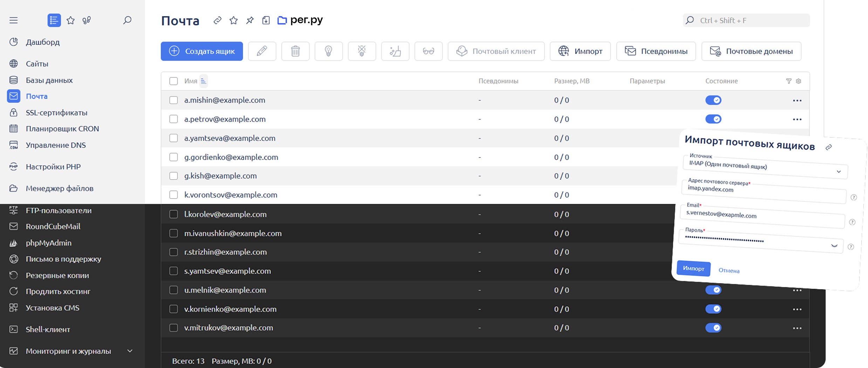Click the trash delete toolbar icon
The image size is (868, 368).
(295, 51)
